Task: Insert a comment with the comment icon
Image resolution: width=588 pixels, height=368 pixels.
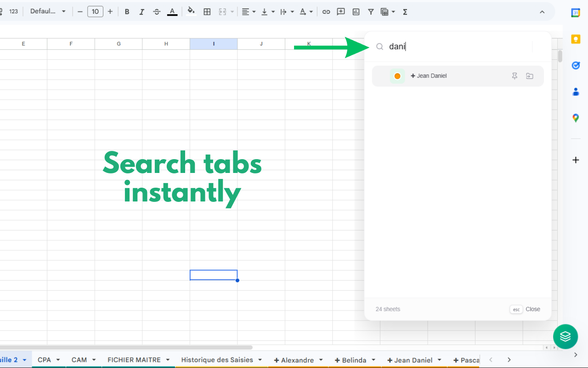Action: coord(340,11)
